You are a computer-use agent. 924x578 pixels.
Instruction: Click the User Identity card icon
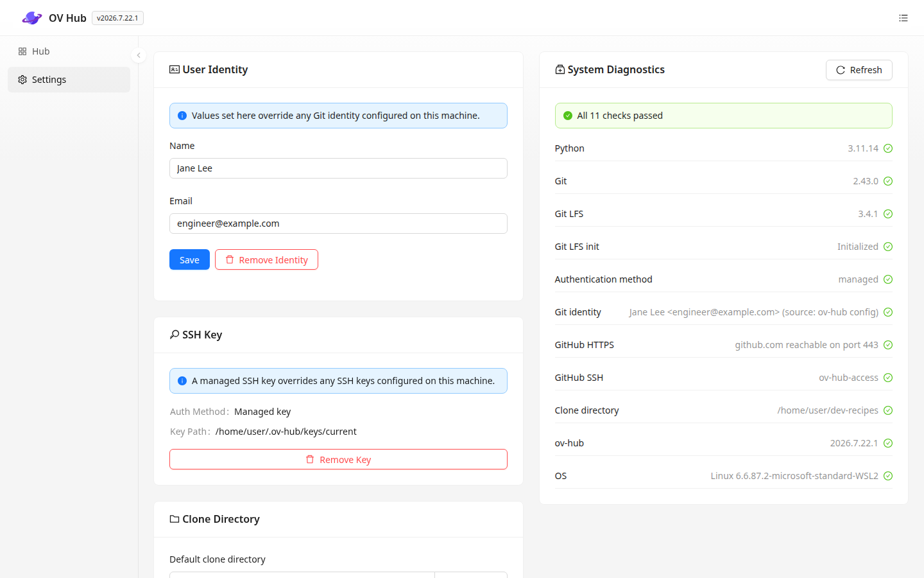tap(175, 69)
